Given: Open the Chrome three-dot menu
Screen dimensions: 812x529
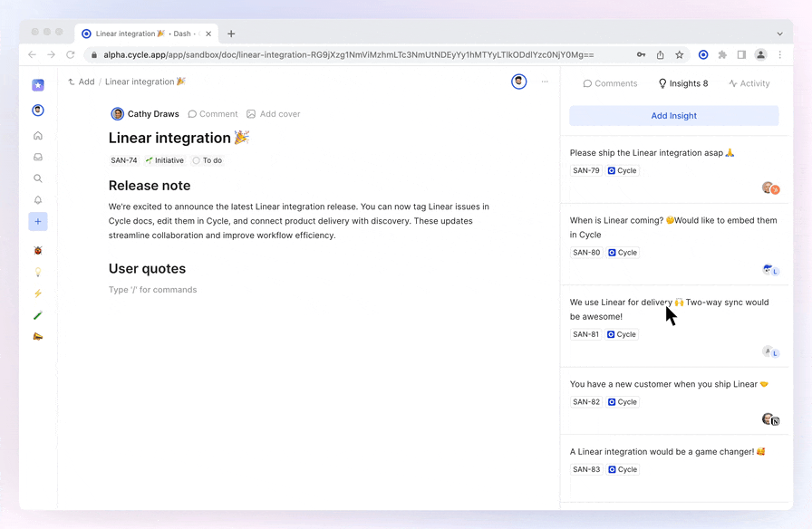Looking at the screenshot, I should [x=780, y=55].
